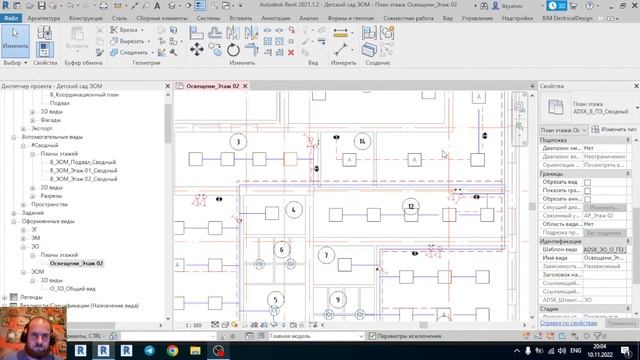Close the Диспетчер проекта panel

click(168, 86)
